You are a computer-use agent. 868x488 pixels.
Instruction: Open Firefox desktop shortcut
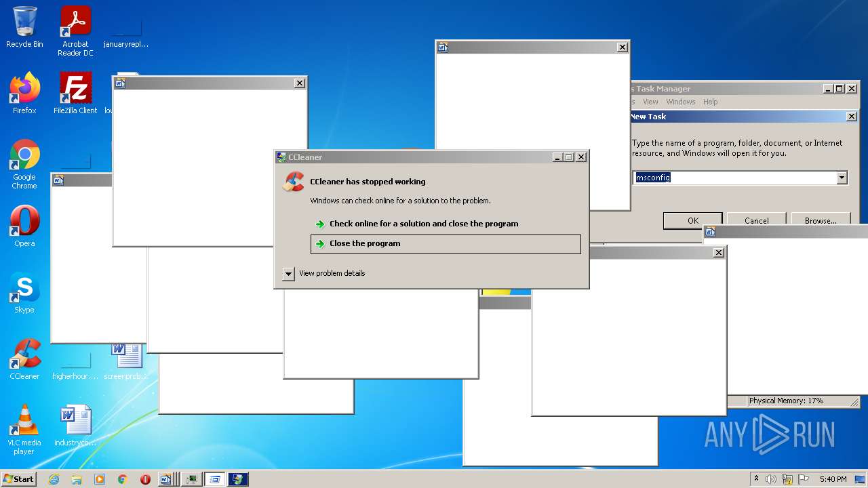(24, 94)
